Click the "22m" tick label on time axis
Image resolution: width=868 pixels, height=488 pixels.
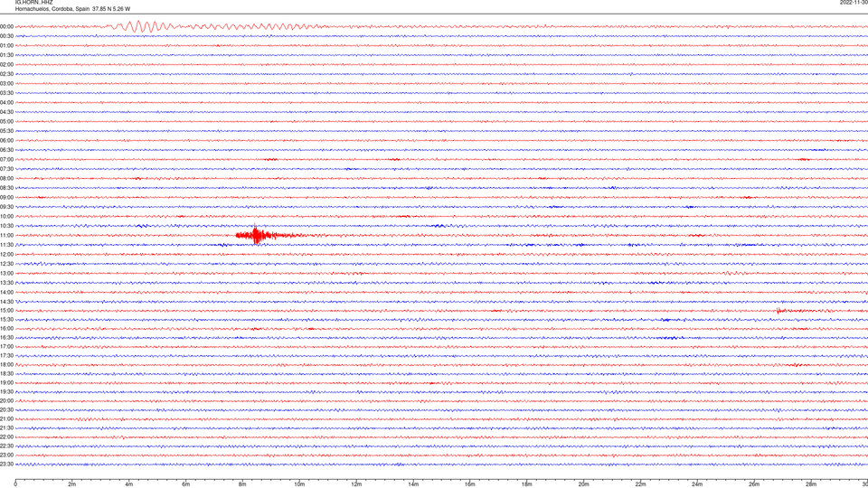click(x=640, y=484)
